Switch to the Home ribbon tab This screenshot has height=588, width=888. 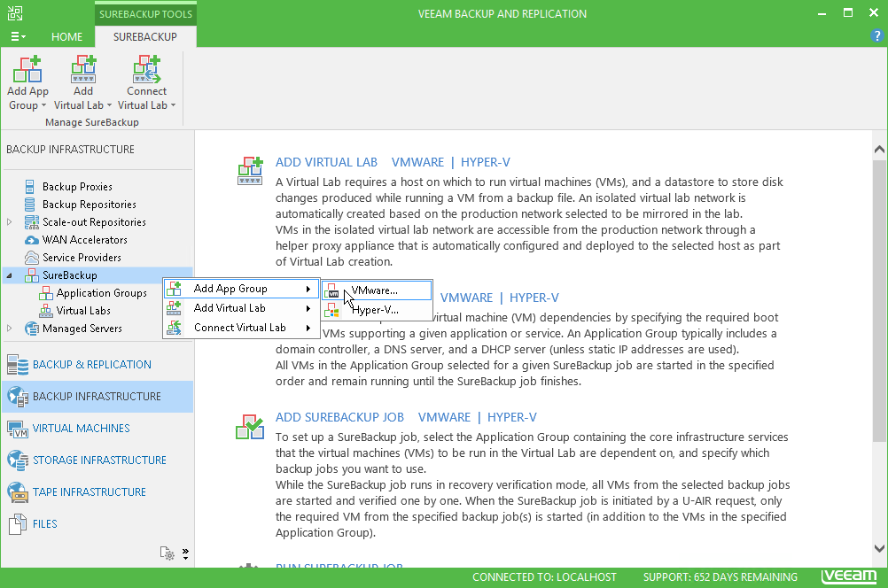tap(66, 37)
